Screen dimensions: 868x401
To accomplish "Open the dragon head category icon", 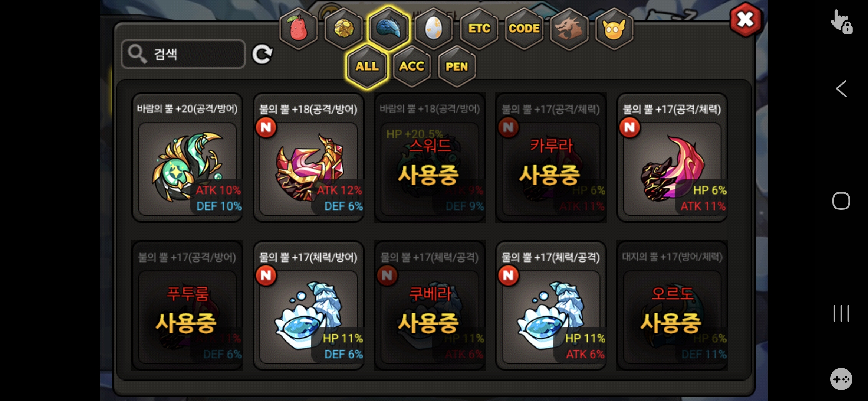I will [x=569, y=29].
